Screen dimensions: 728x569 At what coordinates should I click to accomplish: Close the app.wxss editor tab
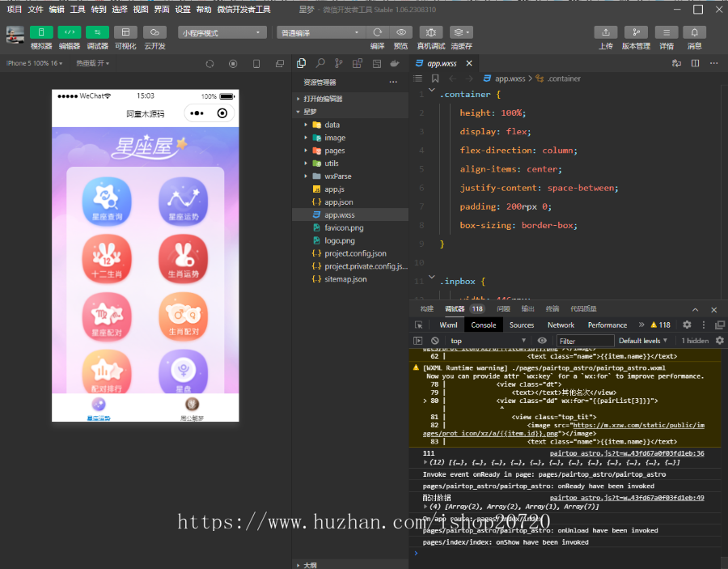pos(469,63)
